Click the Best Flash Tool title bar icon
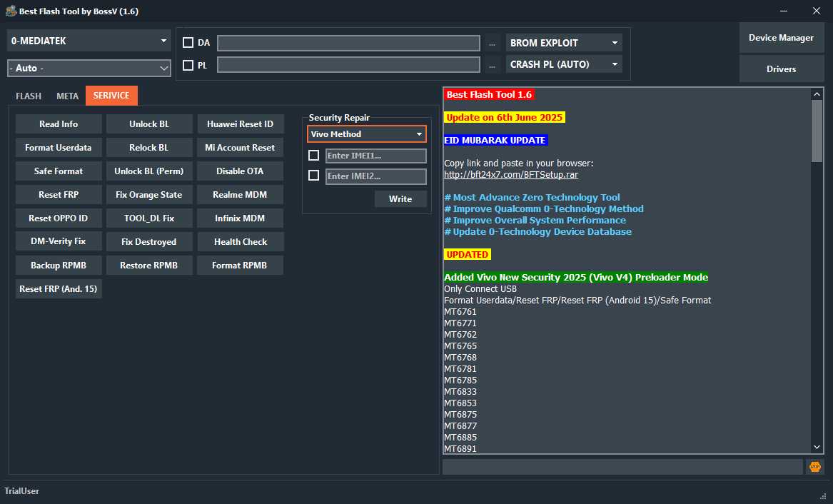 tap(11, 11)
